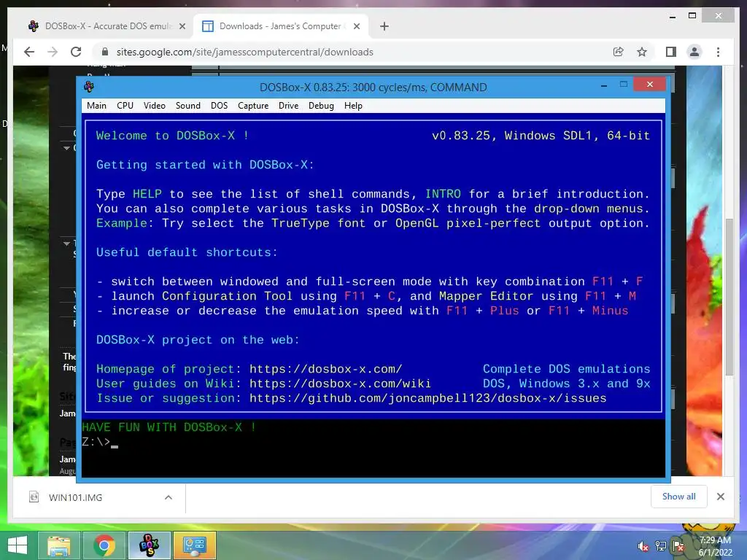The width and height of the screenshot is (747, 560).
Task: Open Control Panel taskbar icon
Action: click(194, 545)
